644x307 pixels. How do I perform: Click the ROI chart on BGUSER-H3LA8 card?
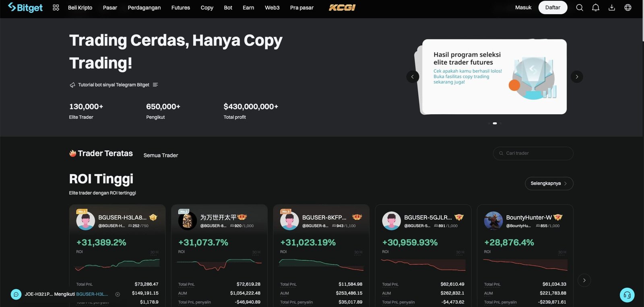coord(117,265)
